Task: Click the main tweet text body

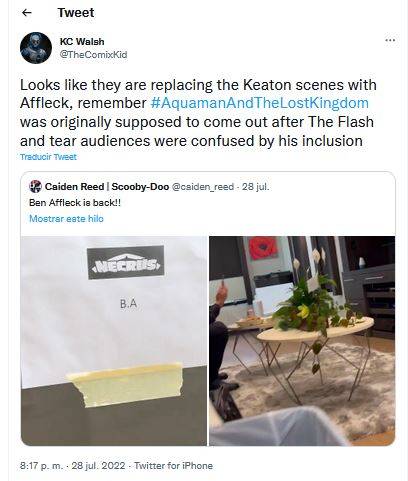Action: 198,113
